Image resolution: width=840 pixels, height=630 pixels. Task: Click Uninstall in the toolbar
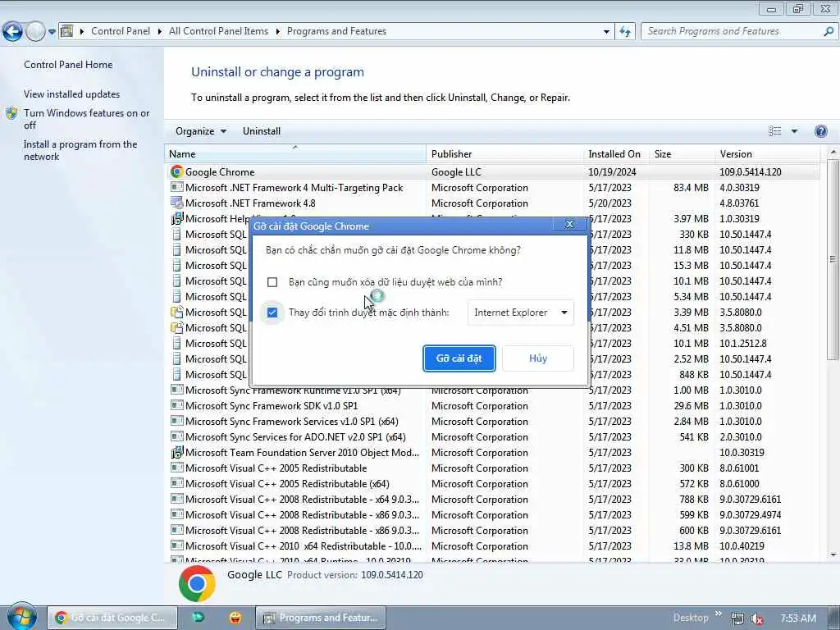(262, 131)
